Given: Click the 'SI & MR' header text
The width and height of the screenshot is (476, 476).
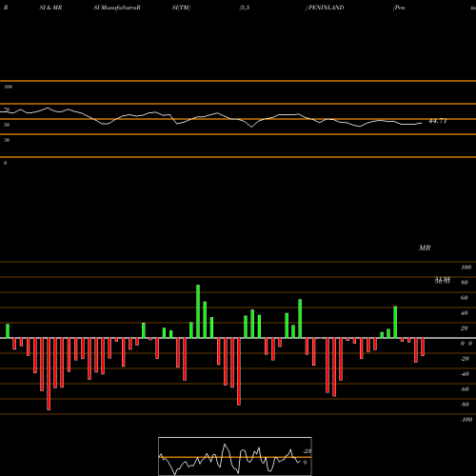Looking at the screenshot, I should [x=50, y=8].
